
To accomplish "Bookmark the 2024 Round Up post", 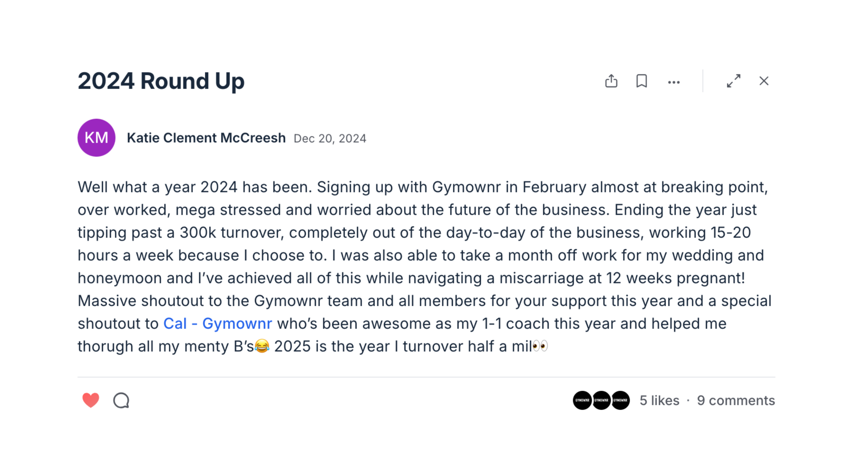I will coord(641,81).
